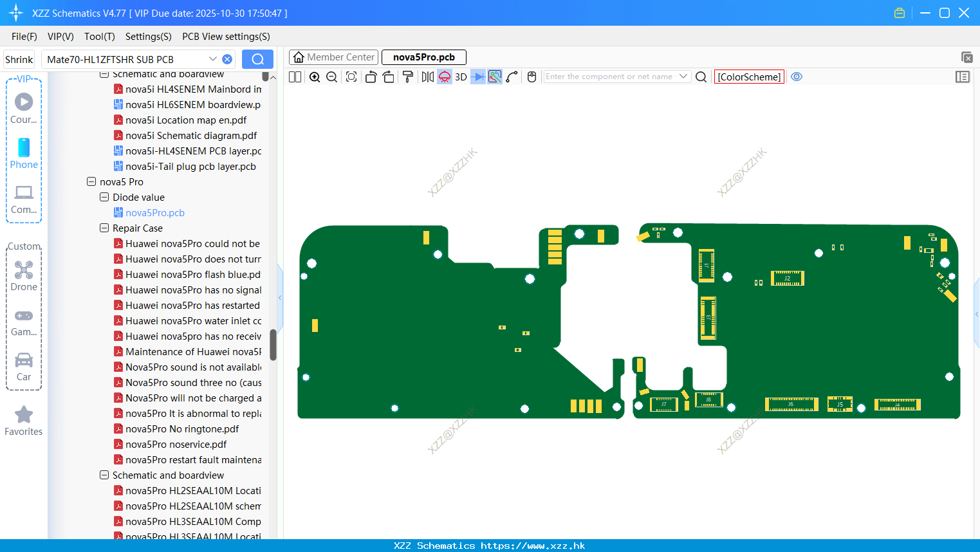Viewport: 980px width, 552px height.
Task: Open Huawei nova5Pro has no signal
Action: point(193,290)
